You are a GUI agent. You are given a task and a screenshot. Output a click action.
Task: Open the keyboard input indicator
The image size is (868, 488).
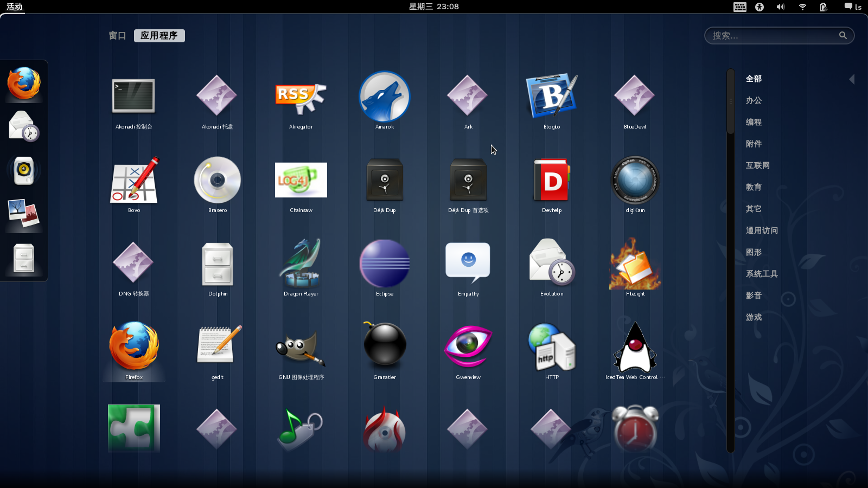coord(740,7)
